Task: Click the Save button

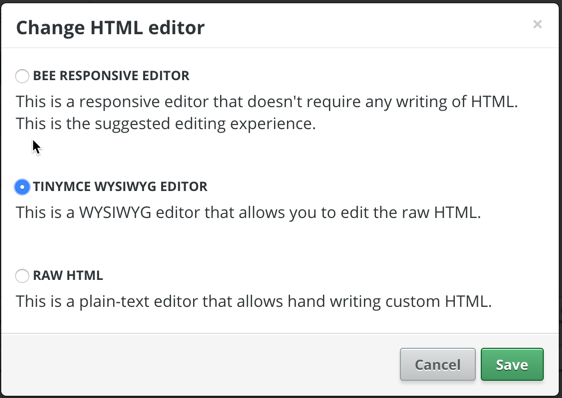Action: coord(512,364)
